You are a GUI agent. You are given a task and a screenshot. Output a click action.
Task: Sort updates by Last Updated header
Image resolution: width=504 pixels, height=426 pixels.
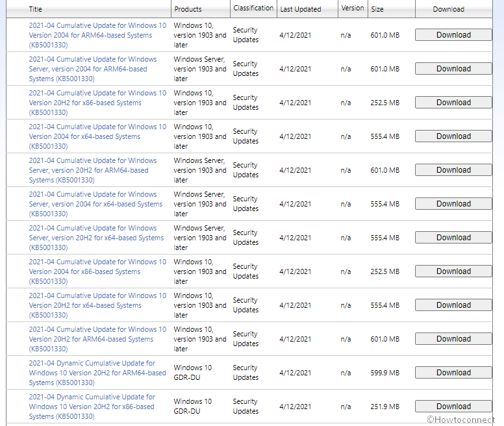[300, 9]
